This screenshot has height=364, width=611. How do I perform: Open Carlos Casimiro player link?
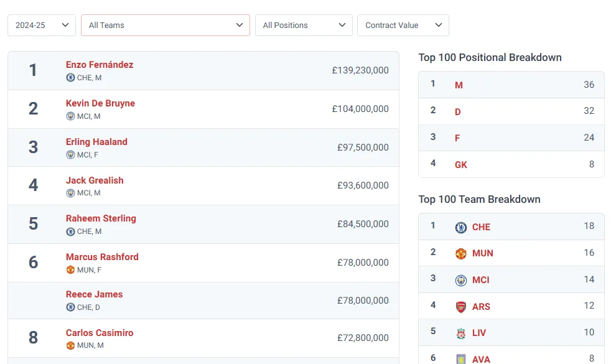coord(100,333)
